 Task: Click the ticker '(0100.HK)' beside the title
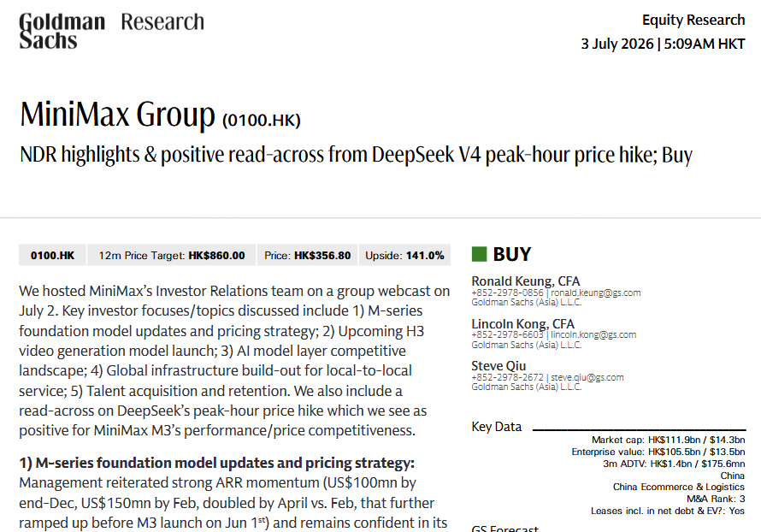click(262, 120)
